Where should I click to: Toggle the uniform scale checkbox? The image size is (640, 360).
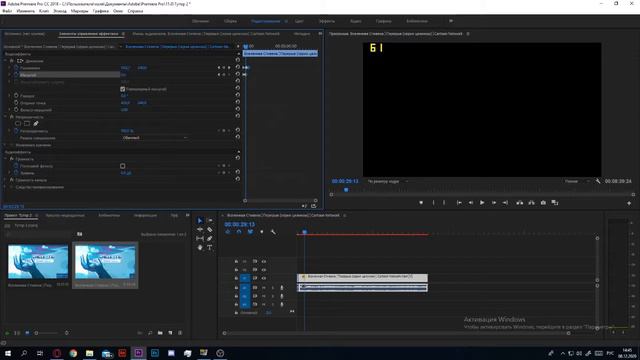tap(122, 89)
